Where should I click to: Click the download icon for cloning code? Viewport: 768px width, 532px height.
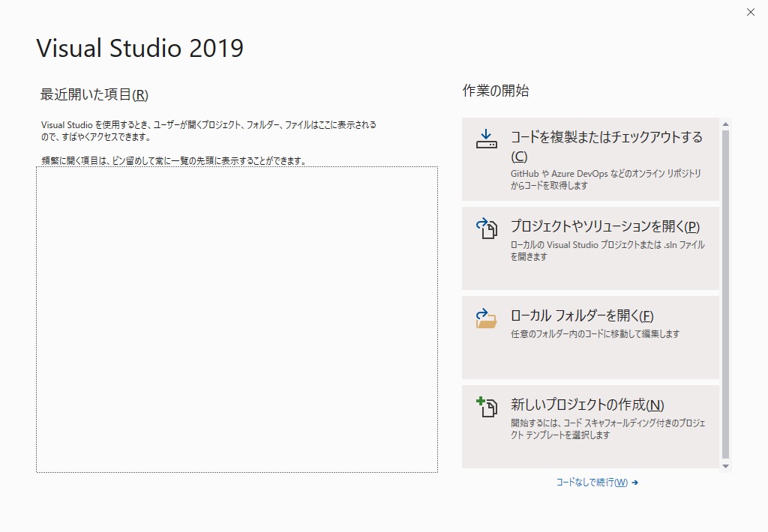point(486,139)
